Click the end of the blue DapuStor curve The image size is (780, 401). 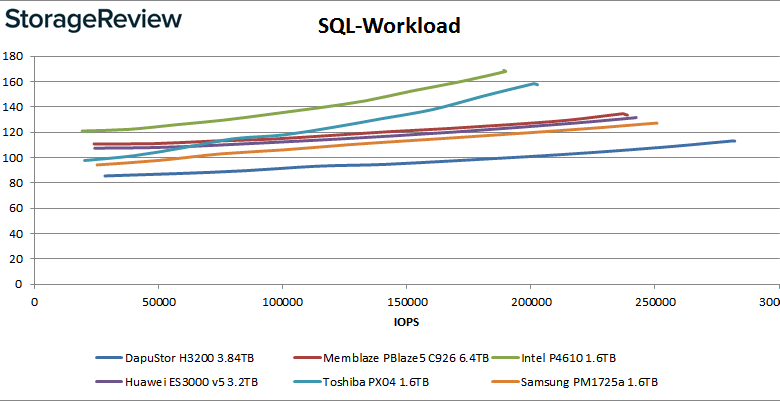[734, 141]
